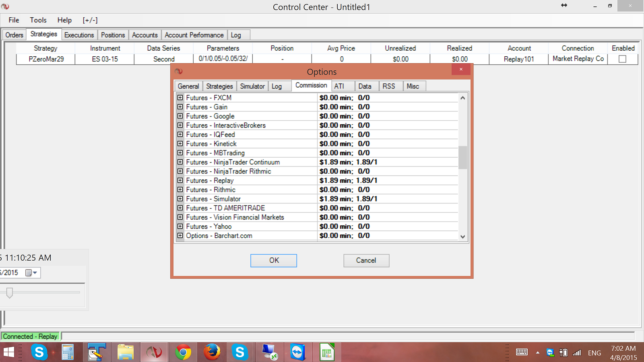Click the commission list scroll up arrow

[x=463, y=98]
